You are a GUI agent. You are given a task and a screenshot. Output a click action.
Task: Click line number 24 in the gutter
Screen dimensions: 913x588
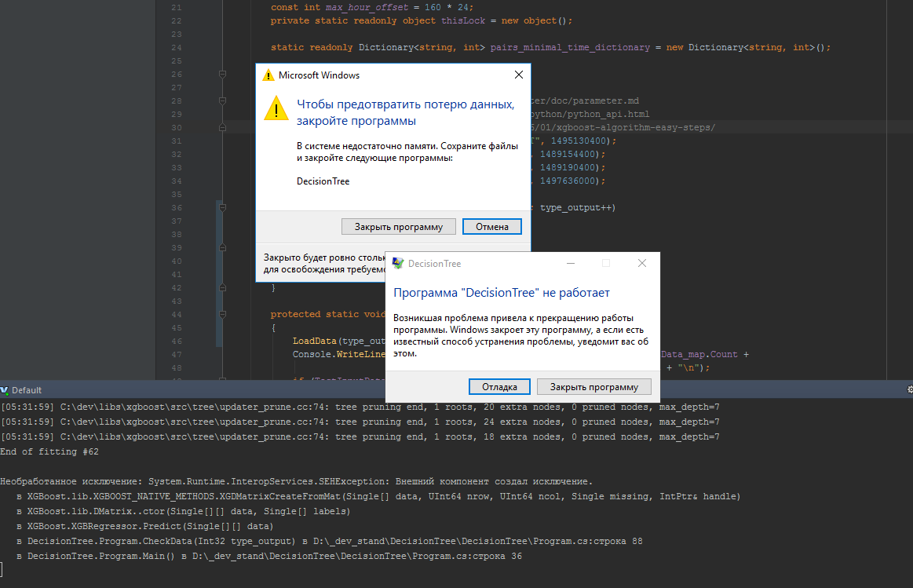pos(177,48)
